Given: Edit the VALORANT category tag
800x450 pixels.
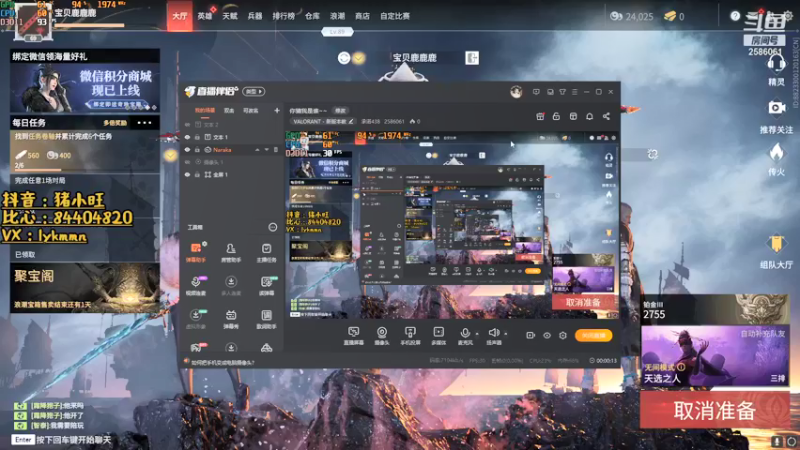Looking at the screenshot, I should (x=323, y=121).
